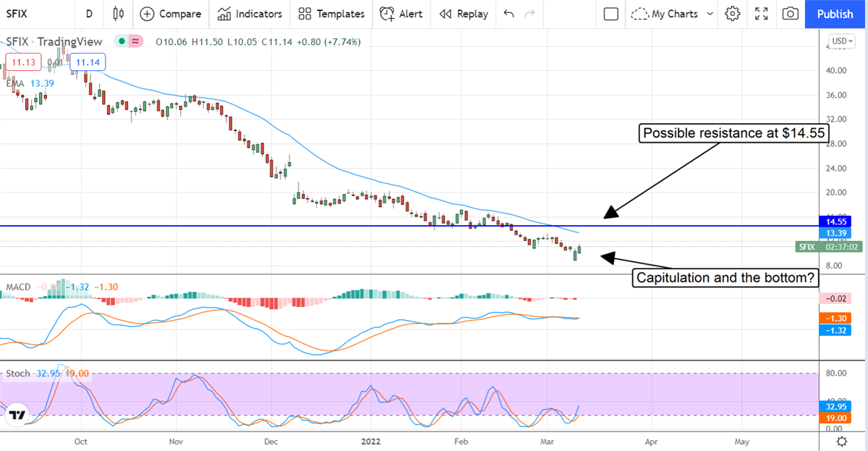Enter fullscreen mode
Screen dimensions: 868x451
tap(762, 14)
